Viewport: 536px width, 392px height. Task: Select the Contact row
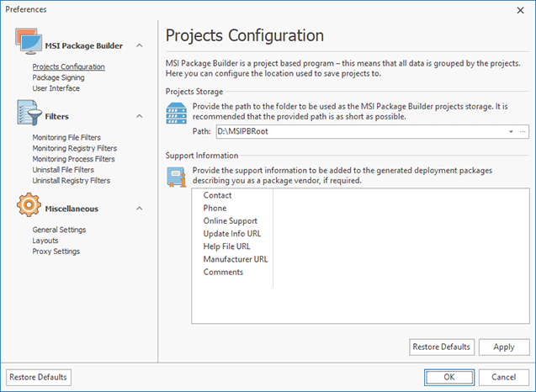360,195
